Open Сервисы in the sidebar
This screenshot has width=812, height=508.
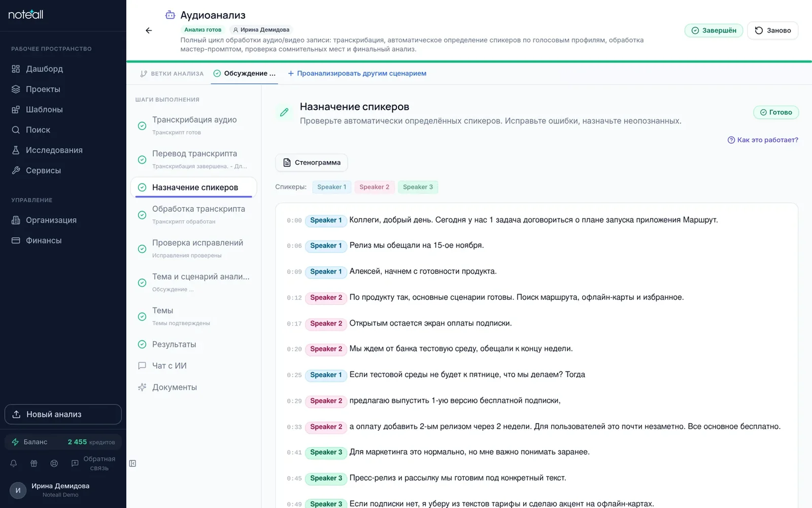pos(63,170)
